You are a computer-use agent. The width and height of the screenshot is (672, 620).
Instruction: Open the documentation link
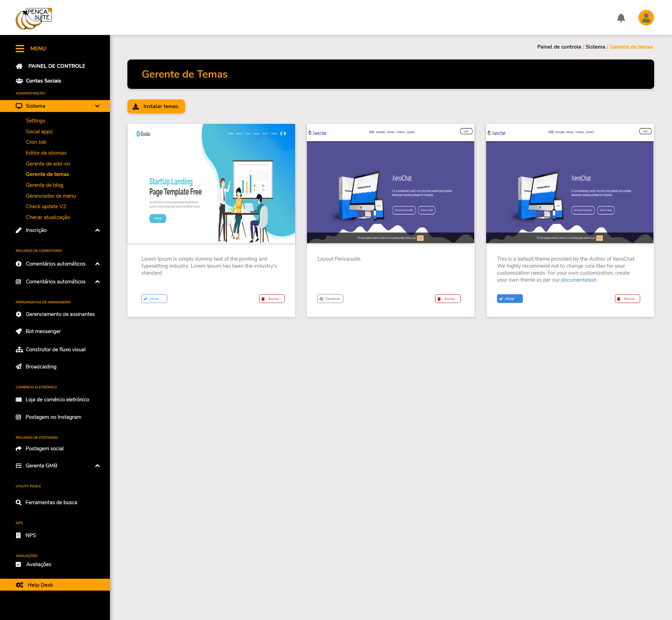click(579, 280)
